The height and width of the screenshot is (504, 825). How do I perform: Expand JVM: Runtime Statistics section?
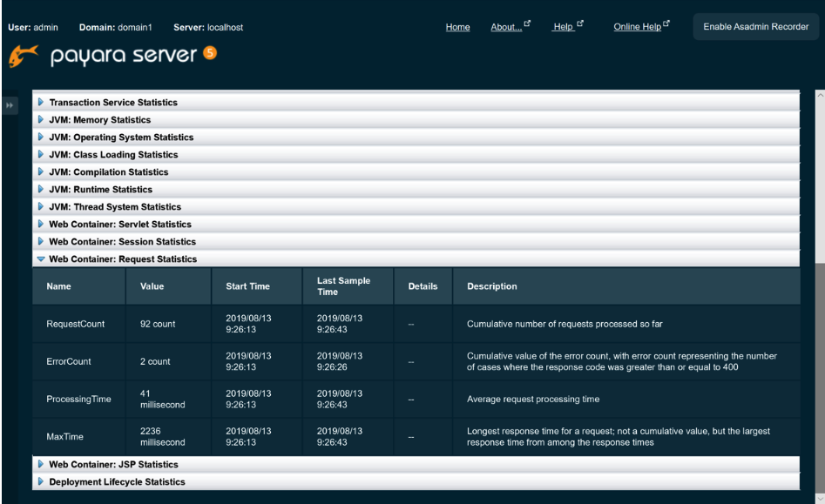click(x=100, y=190)
